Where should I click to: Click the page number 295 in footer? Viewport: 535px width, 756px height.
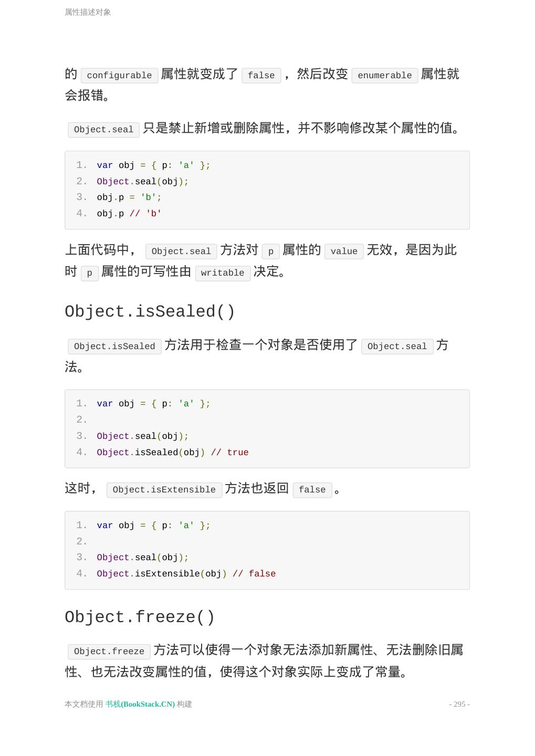click(x=459, y=704)
